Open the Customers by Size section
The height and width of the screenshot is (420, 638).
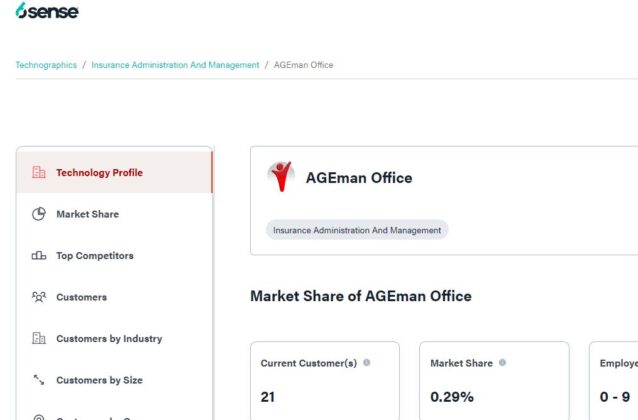tap(114, 380)
